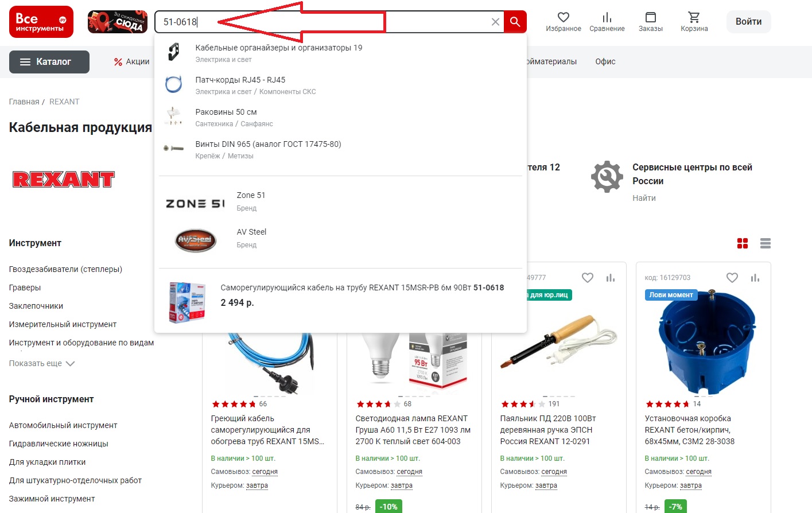Open Заклепочники category
Screen dimensions: 812x513
(x=36, y=306)
